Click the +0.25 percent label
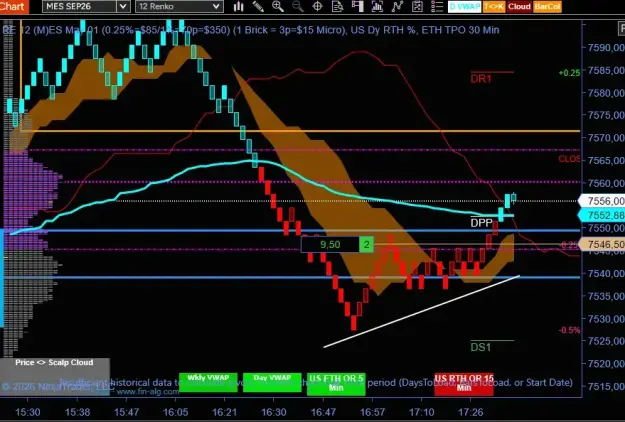The height and width of the screenshot is (422, 625). [569, 73]
